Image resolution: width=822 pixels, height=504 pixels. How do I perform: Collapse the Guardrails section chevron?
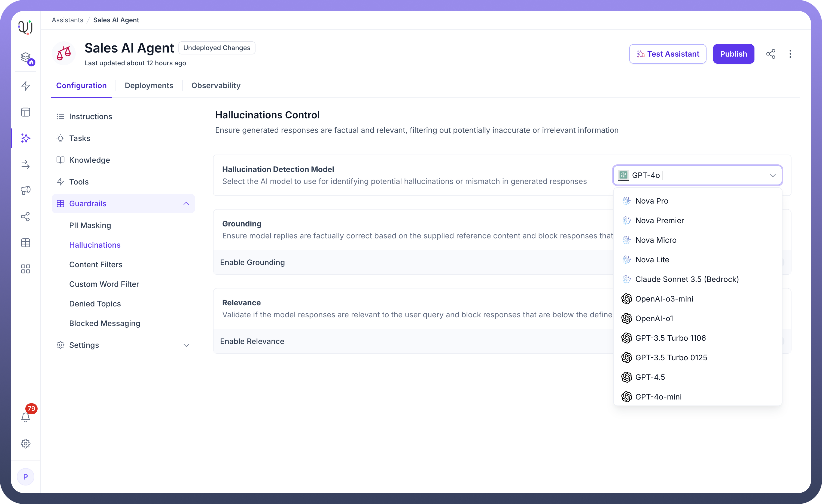click(186, 204)
